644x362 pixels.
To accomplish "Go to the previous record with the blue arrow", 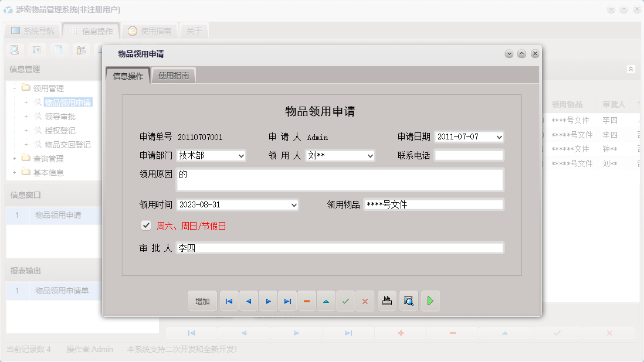I will point(248,300).
